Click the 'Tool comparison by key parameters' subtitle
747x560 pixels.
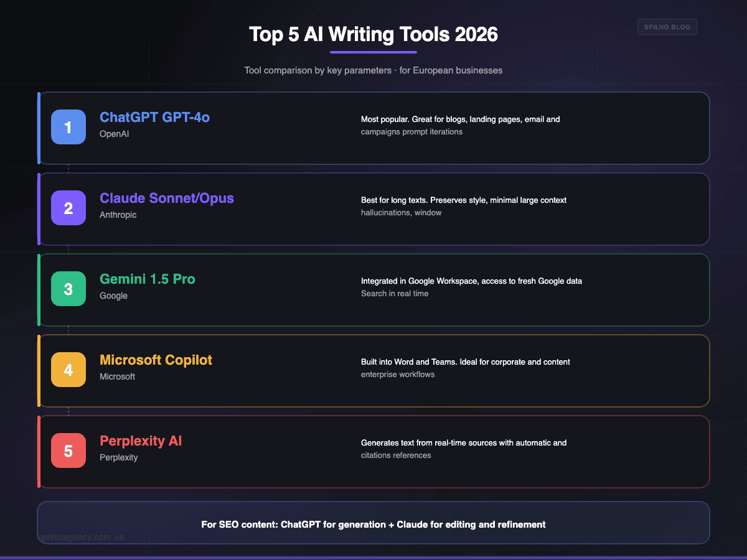click(374, 70)
